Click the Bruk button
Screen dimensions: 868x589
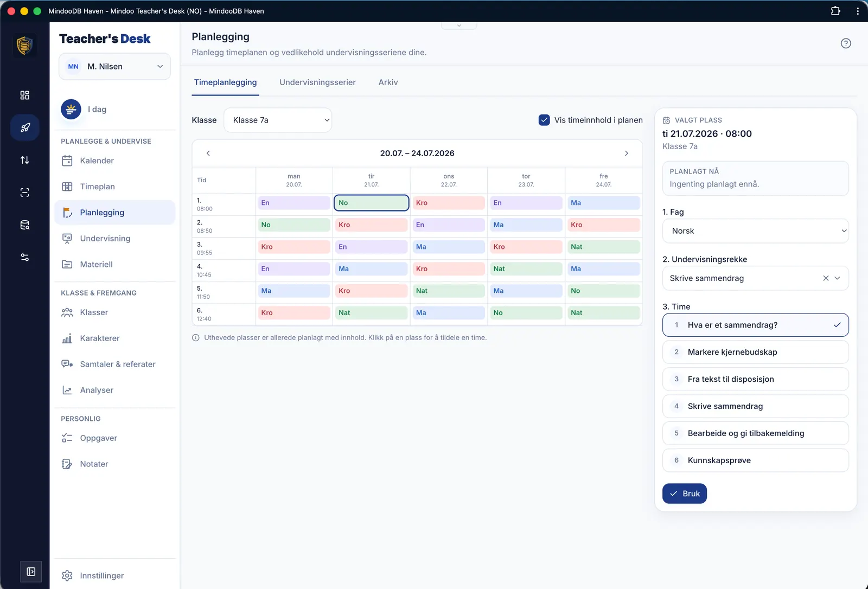685,494
